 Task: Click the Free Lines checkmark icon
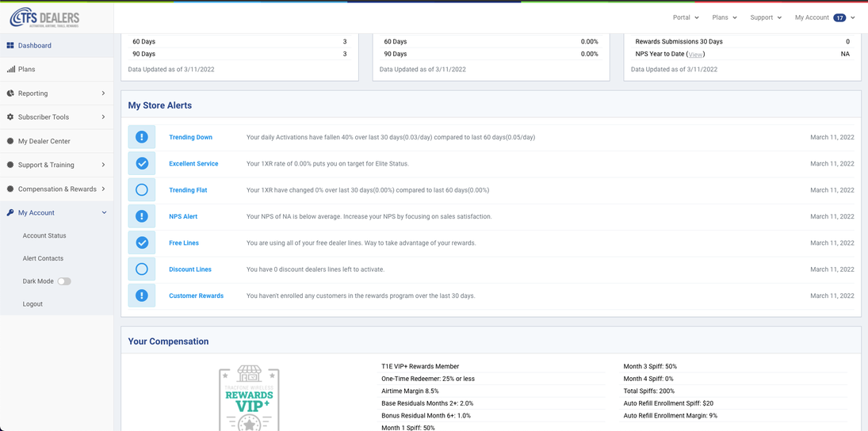point(142,242)
